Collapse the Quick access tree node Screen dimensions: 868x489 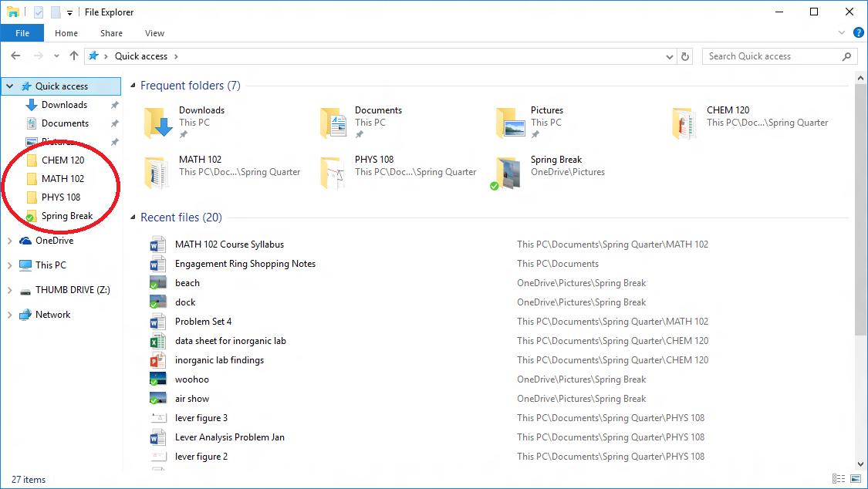pos(10,86)
